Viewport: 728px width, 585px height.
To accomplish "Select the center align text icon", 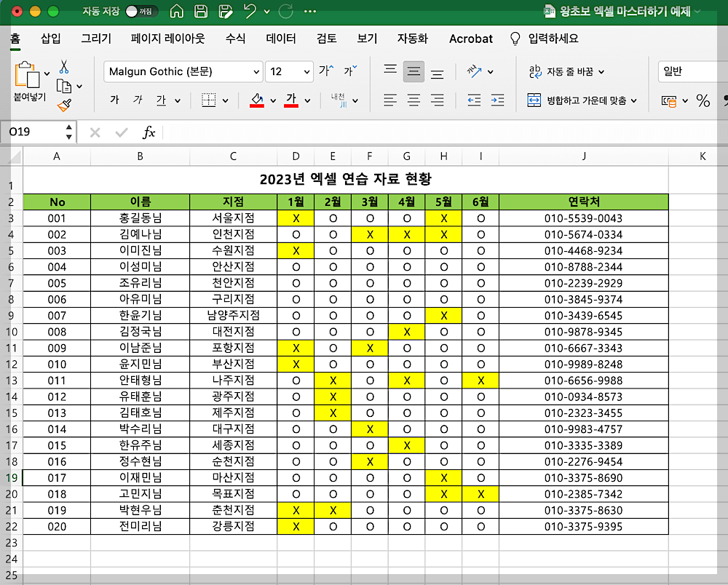I will 413,101.
